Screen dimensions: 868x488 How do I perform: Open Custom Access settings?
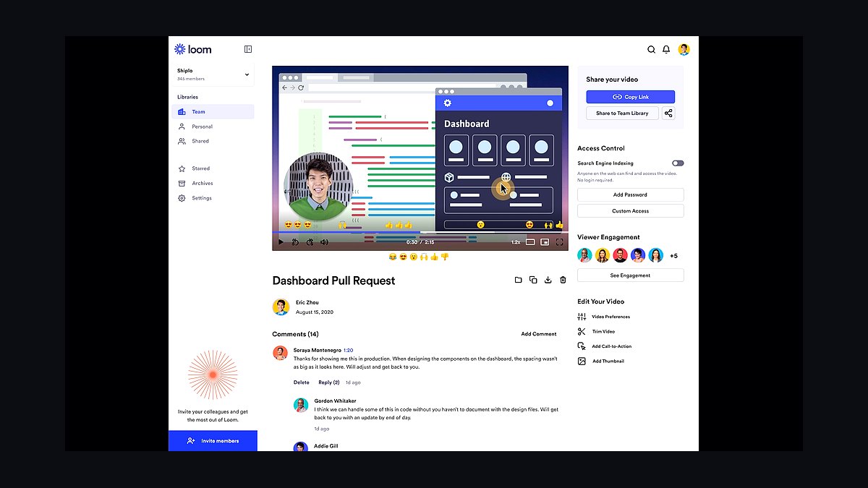coord(631,211)
